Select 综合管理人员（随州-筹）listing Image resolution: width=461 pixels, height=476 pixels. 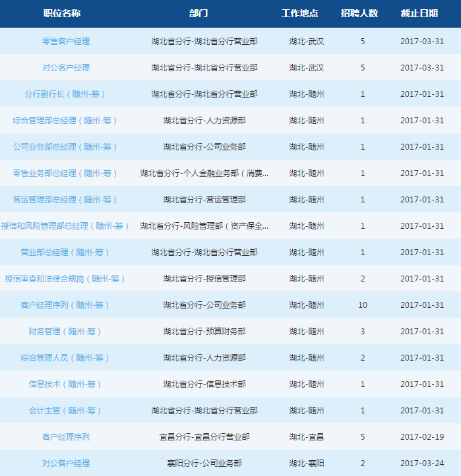click(65, 358)
